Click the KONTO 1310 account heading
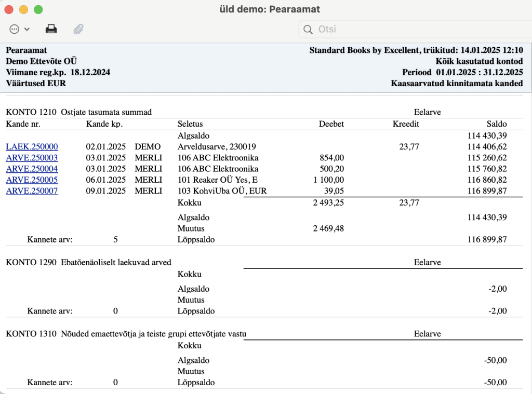The width and height of the screenshot is (532, 394). 126,334
